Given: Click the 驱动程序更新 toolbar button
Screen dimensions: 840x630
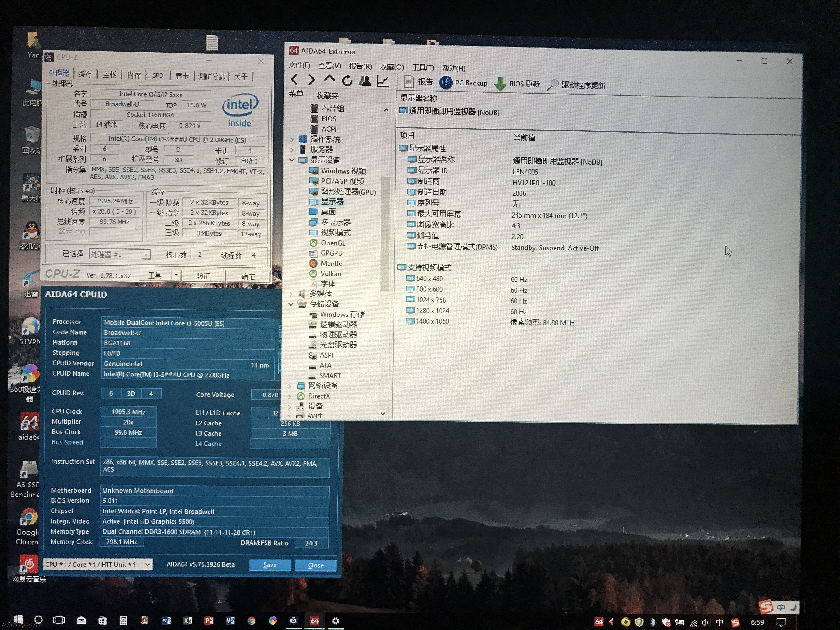Looking at the screenshot, I should [576, 85].
